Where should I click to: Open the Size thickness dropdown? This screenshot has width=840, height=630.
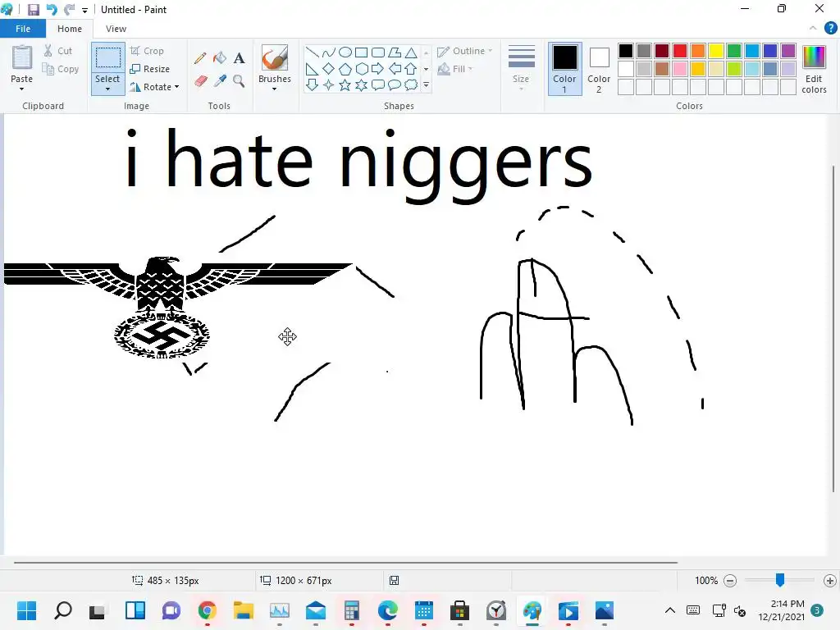pyautogui.click(x=521, y=67)
